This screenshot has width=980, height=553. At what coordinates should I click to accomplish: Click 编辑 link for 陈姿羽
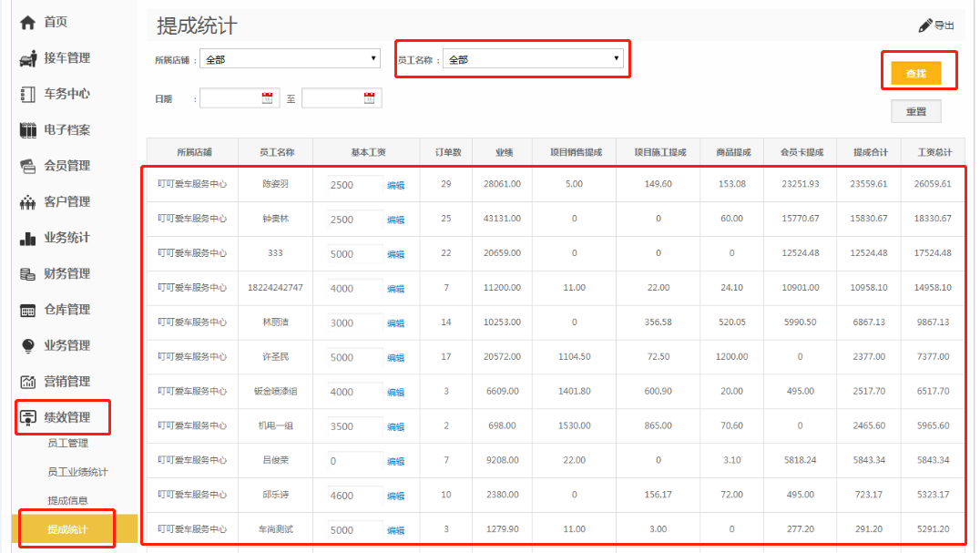395,185
